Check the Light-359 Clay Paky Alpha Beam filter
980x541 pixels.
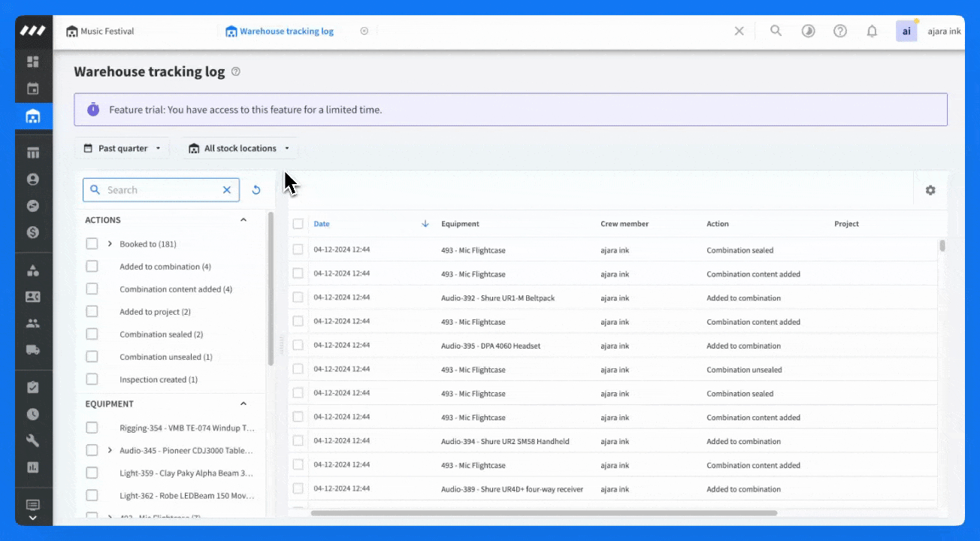pyautogui.click(x=92, y=473)
